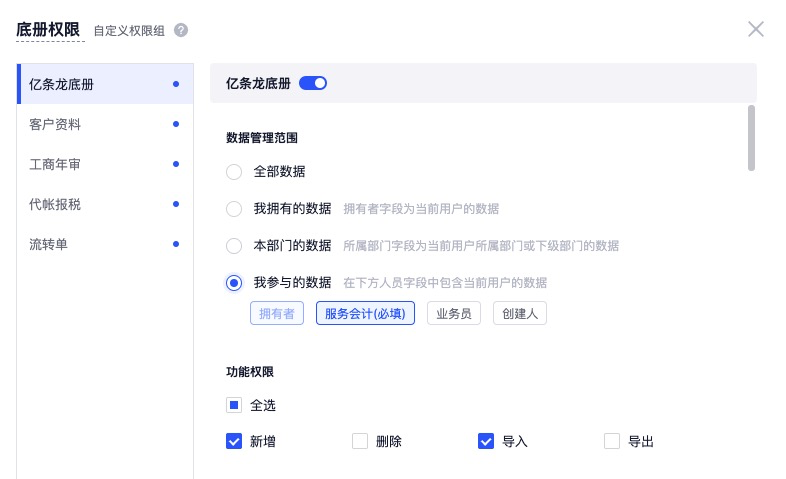Enable the 导出 permission checkbox
This screenshot has height=479, width=786.
(612, 441)
